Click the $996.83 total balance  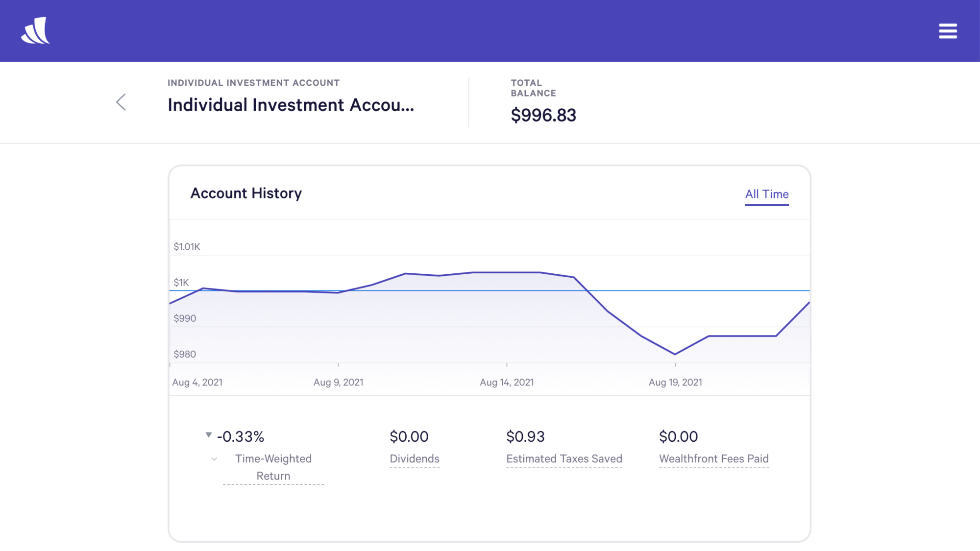[x=543, y=116]
